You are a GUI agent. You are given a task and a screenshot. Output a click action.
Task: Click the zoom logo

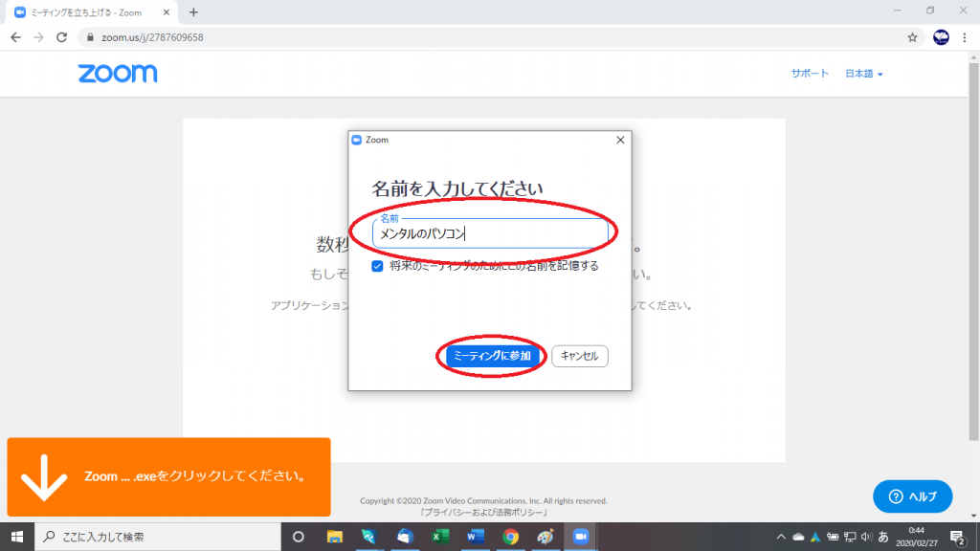tap(118, 74)
